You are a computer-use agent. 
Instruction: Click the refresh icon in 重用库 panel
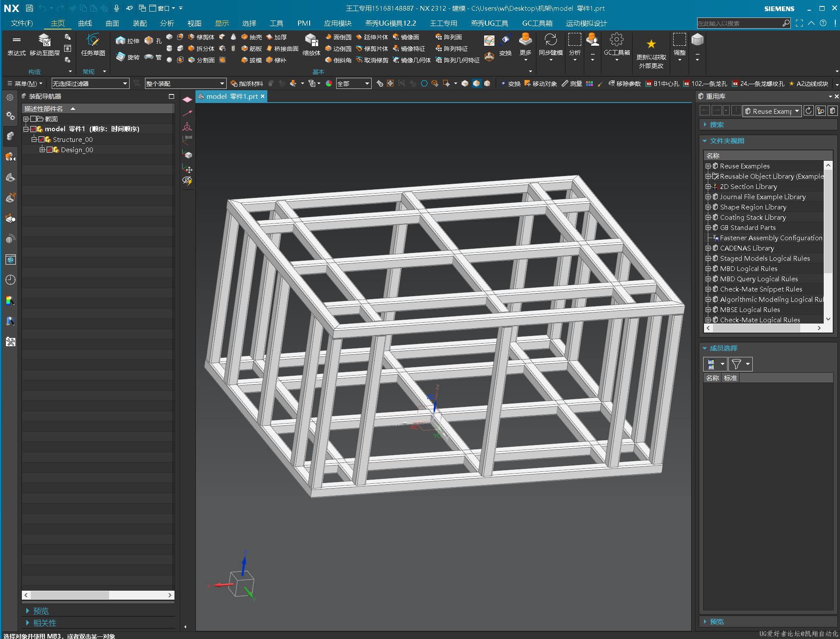coord(808,111)
